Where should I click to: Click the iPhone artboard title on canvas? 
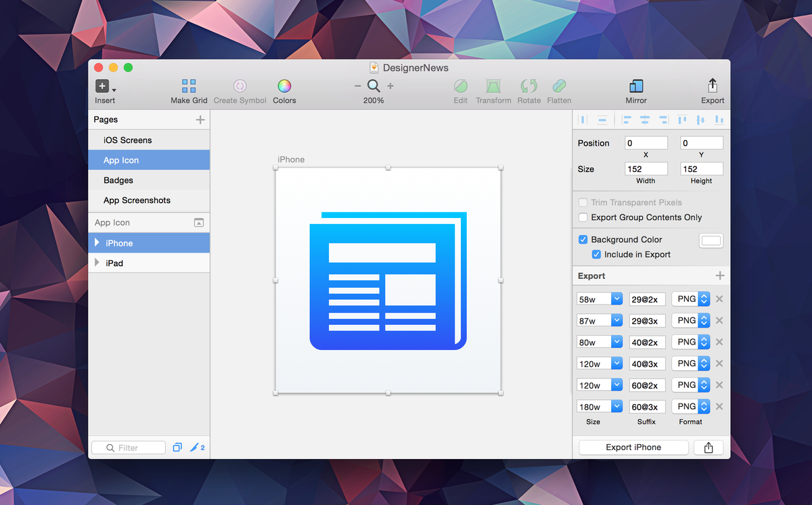[x=291, y=160]
